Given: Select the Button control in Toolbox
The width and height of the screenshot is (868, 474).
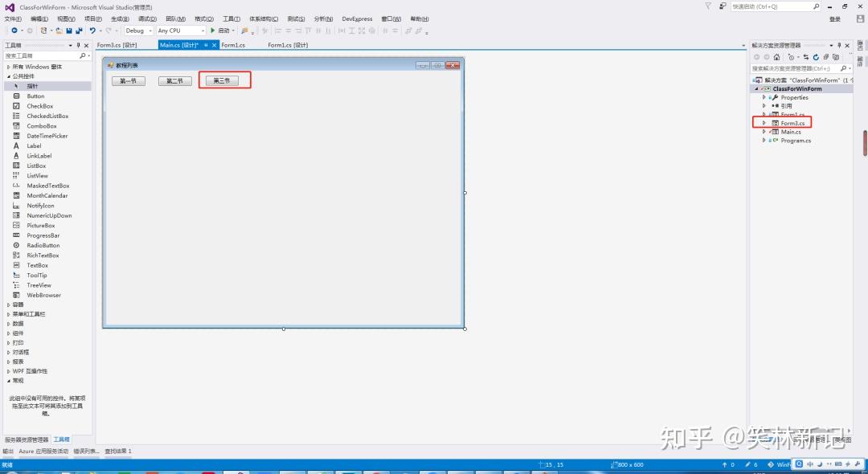Looking at the screenshot, I should (47, 96).
